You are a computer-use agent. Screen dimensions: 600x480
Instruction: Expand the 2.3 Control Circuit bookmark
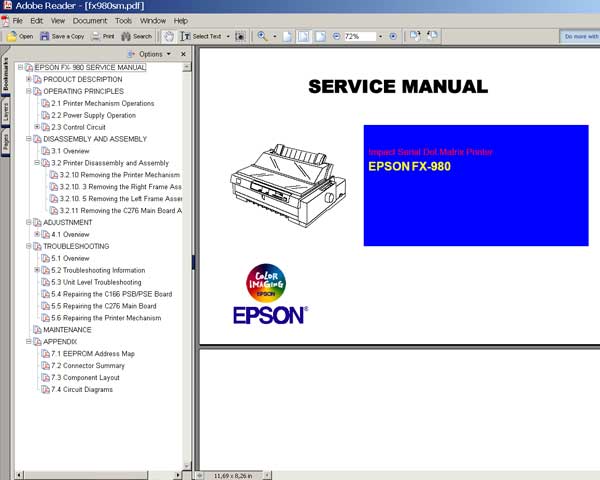[x=37, y=127]
